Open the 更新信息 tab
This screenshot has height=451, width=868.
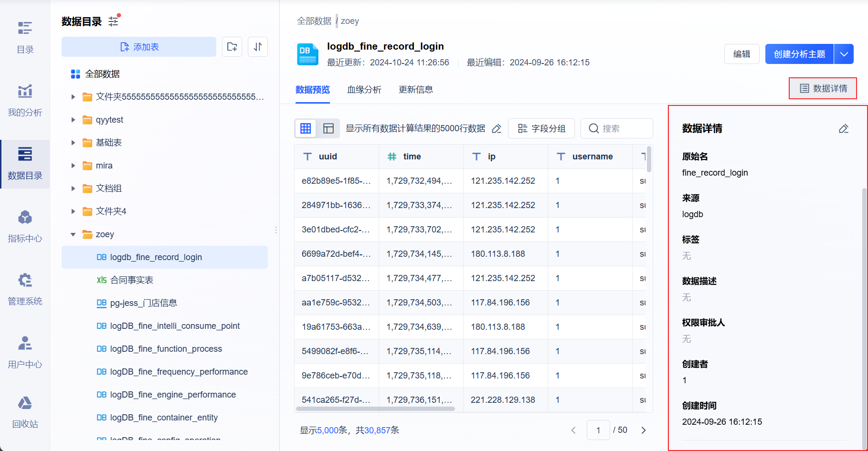(x=415, y=90)
